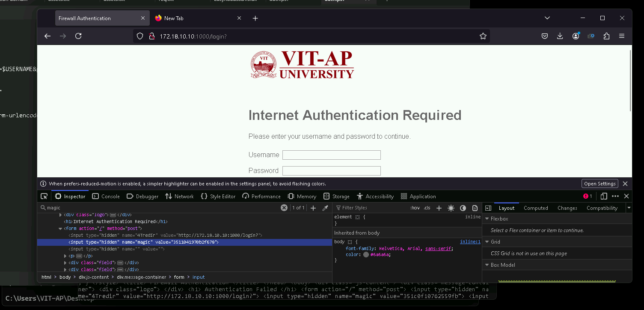
Task: Collapse the form element node
Action: 60,229
